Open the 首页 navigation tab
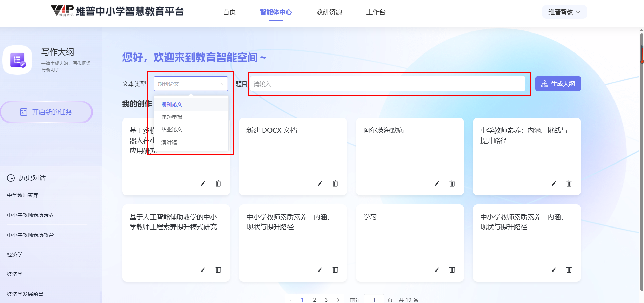This screenshot has height=303, width=644. 229,12
